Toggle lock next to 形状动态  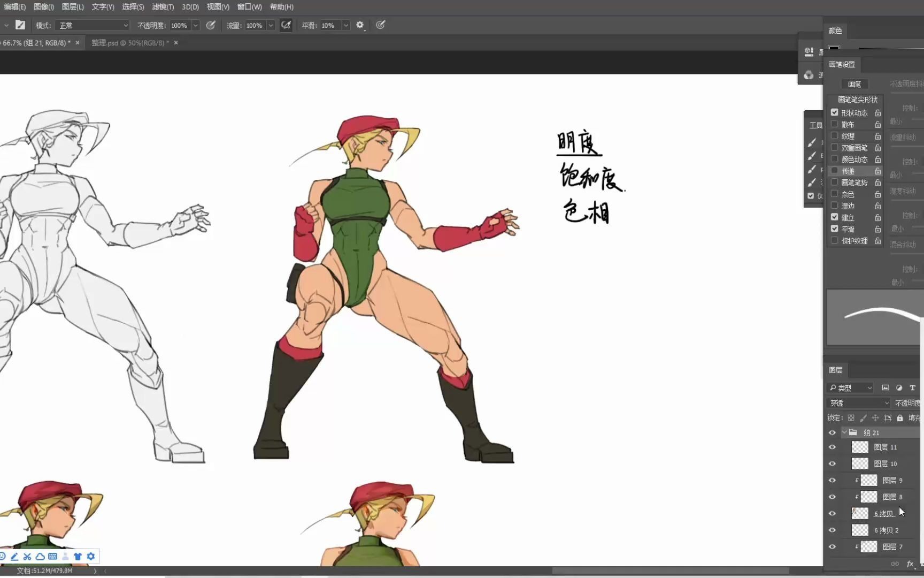[x=877, y=113]
